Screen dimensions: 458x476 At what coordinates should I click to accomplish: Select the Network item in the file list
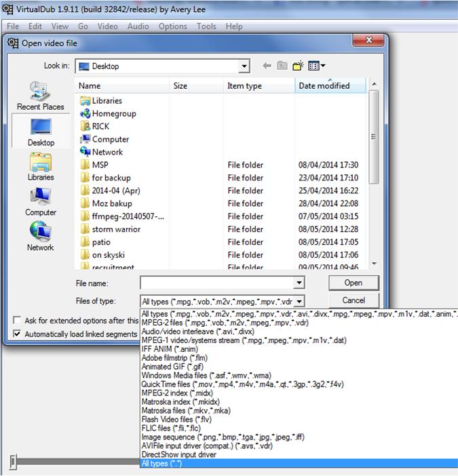point(102,152)
